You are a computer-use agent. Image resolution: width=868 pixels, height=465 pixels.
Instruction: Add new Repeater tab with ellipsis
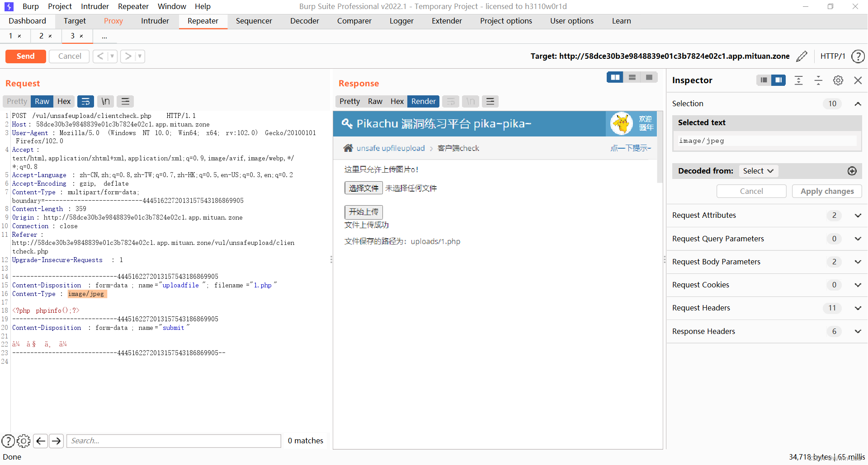pos(104,36)
